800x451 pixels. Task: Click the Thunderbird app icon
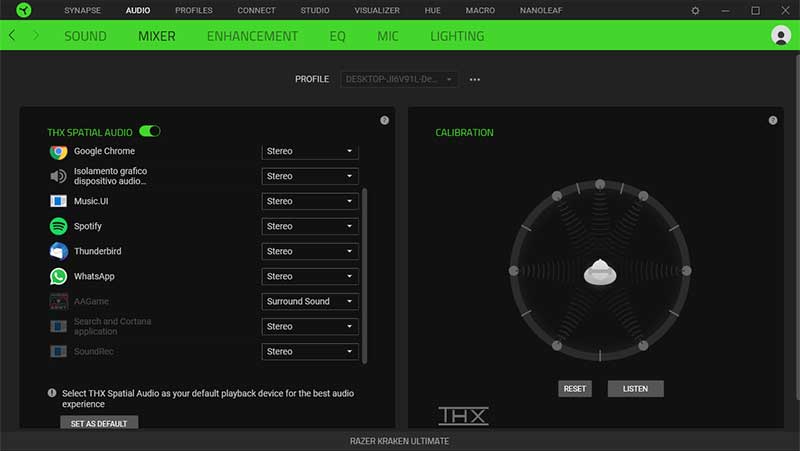[x=58, y=251]
